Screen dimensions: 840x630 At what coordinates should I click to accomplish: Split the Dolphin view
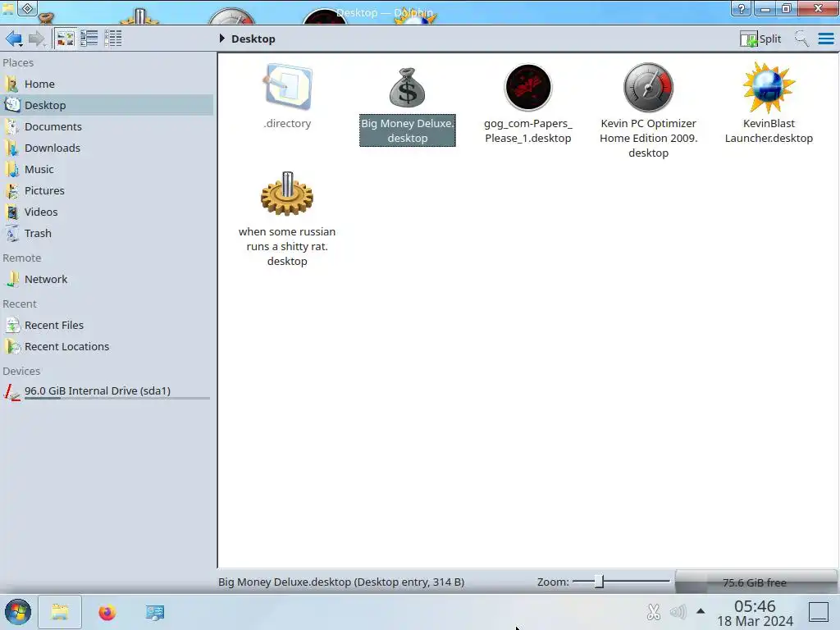click(760, 39)
